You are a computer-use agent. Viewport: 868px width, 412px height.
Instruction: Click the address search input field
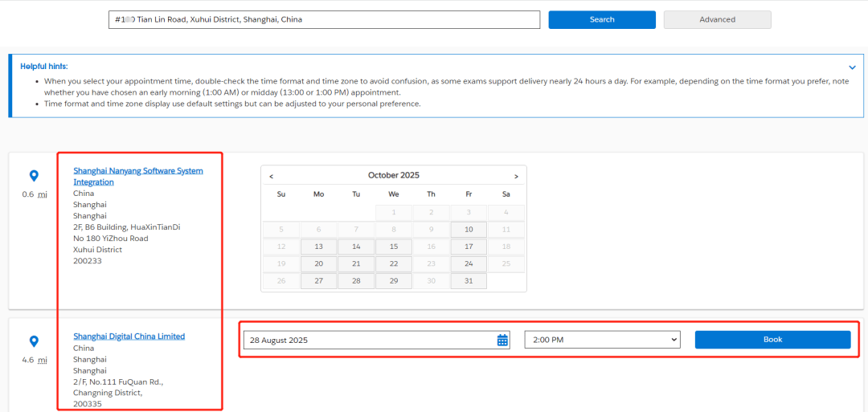tap(324, 19)
